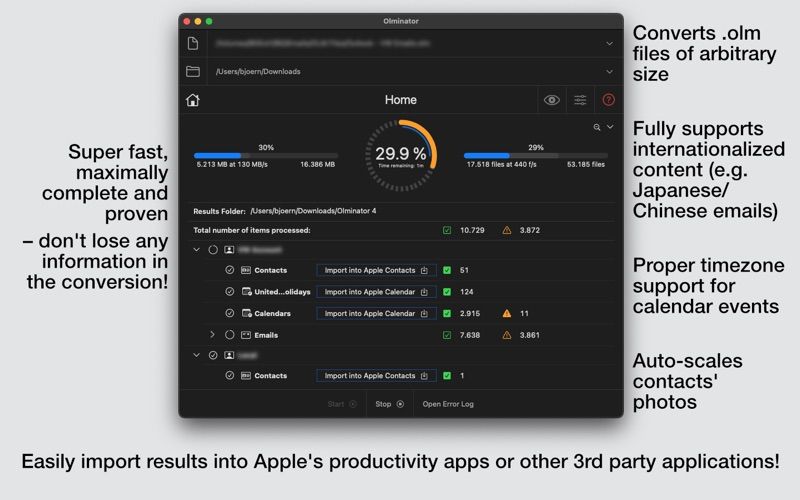The image size is (800, 500).
Task: Toggle United...olidays row check circle
Action: [230, 291]
